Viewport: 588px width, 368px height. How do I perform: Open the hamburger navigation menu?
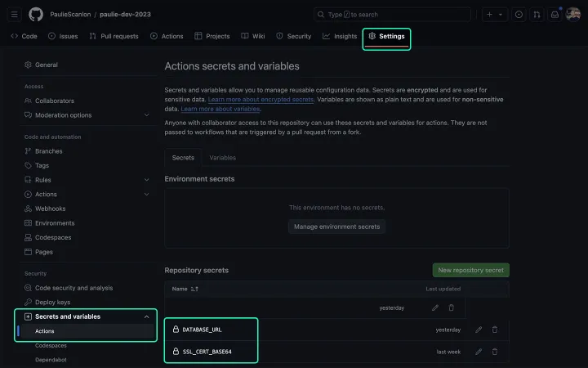click(x=15, y=15)
